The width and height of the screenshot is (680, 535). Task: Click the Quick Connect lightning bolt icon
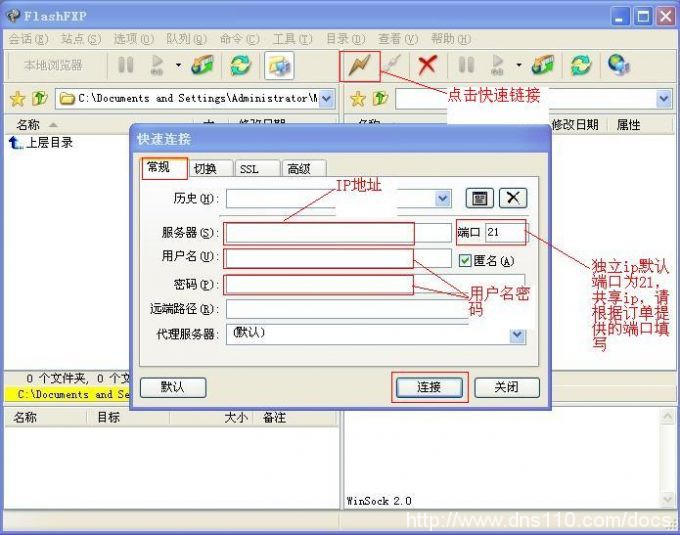(358, 66)
